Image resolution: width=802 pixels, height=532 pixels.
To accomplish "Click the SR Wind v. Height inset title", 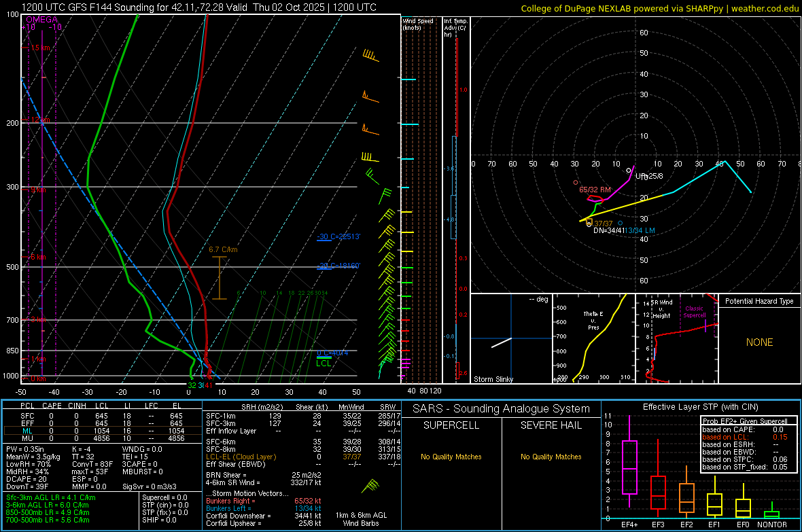I will [661, 309].
